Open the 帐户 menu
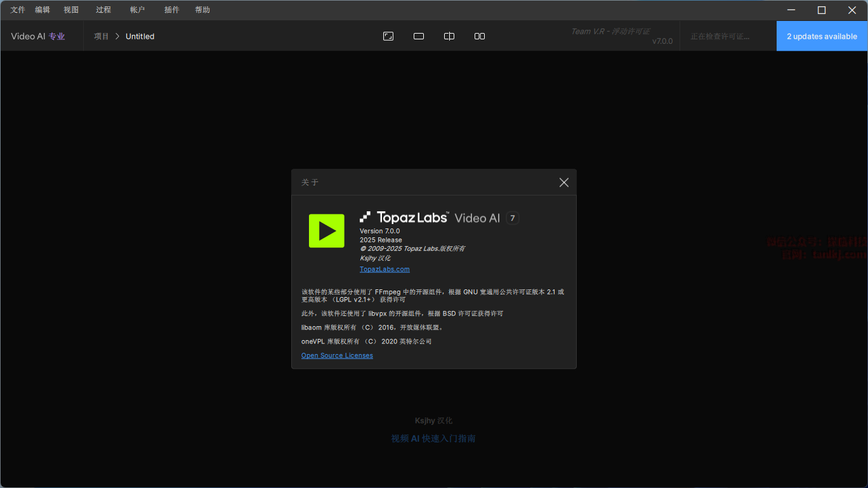This screenshot has height=488, width=868. pos(137,10)
